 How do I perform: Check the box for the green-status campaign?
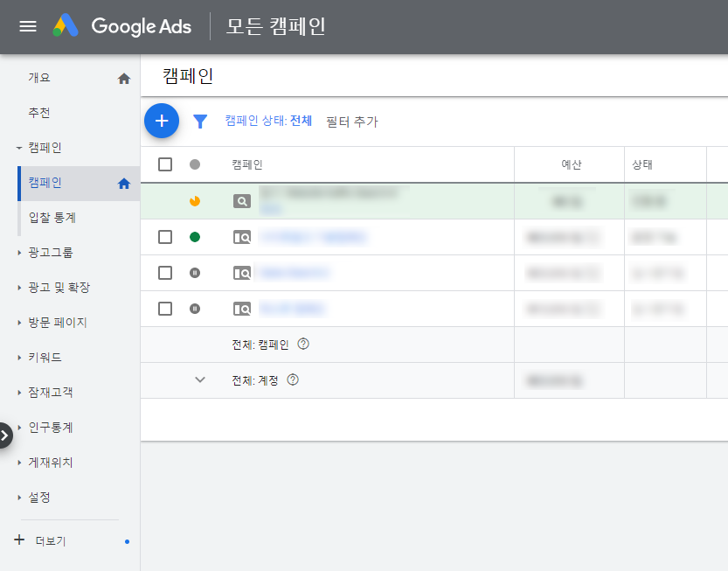click(x=165, y=237)
